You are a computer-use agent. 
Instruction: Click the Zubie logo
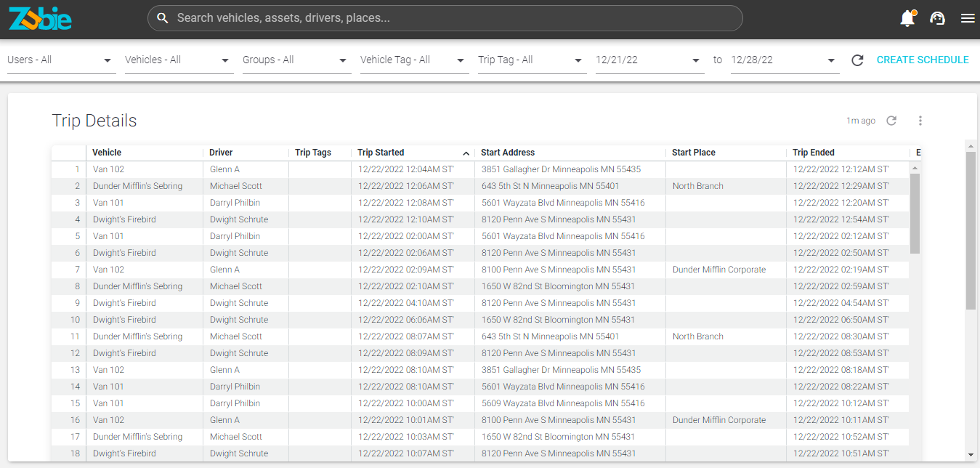click(x=40, y=19)
